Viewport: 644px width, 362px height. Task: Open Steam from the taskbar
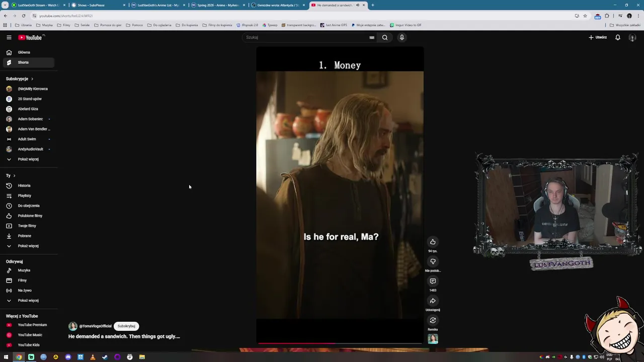105,357
